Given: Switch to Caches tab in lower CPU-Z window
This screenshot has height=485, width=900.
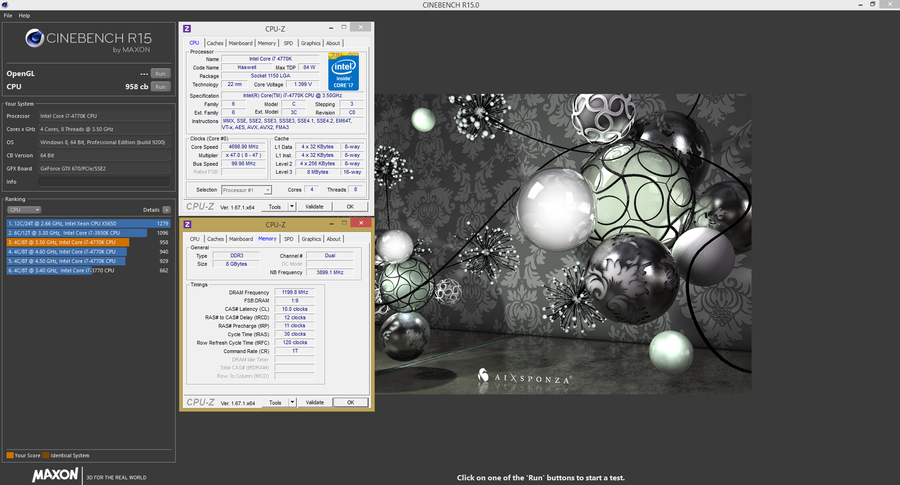Looking at the screenshot, I should pos(215,239).
